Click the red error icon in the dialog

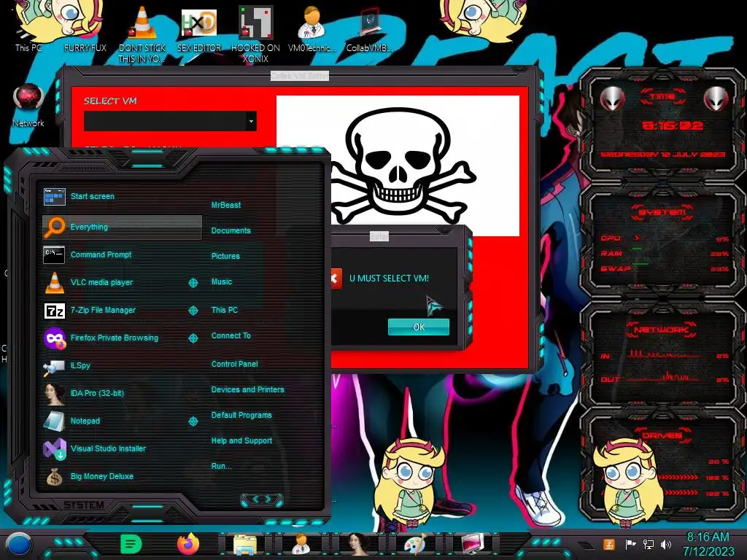tap(336, 279)
